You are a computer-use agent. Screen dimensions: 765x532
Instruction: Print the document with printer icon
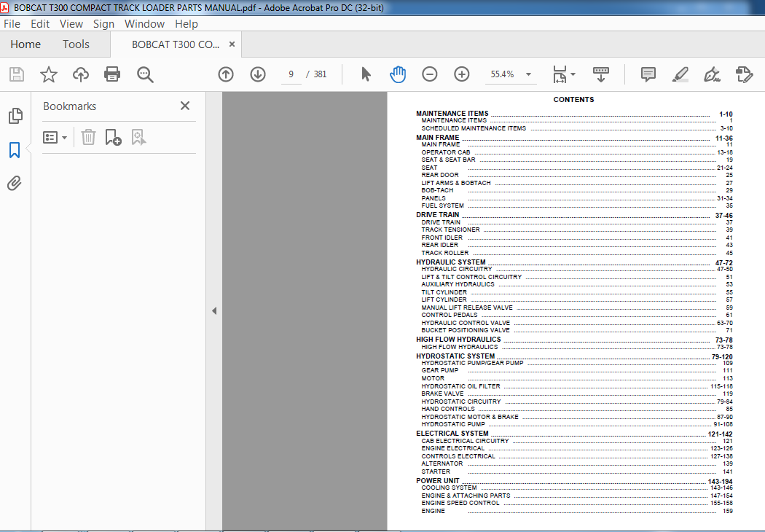[112, 74]
